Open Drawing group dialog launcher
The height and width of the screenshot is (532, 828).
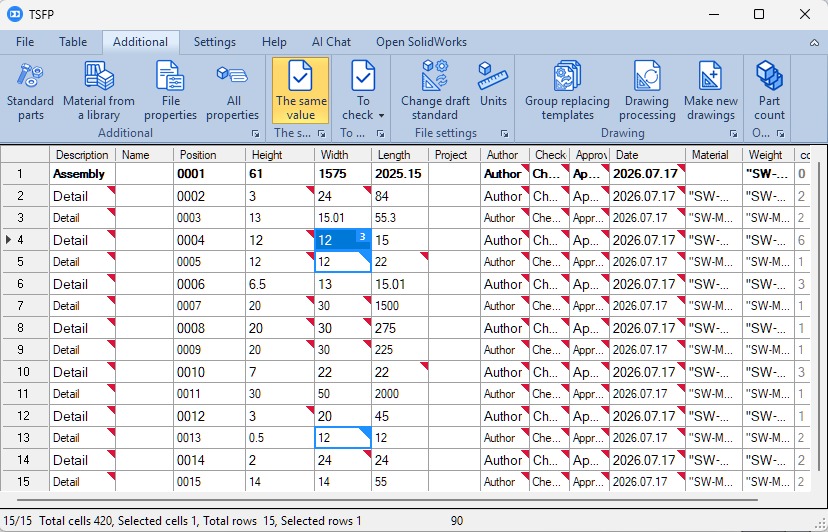coord(733,134)
